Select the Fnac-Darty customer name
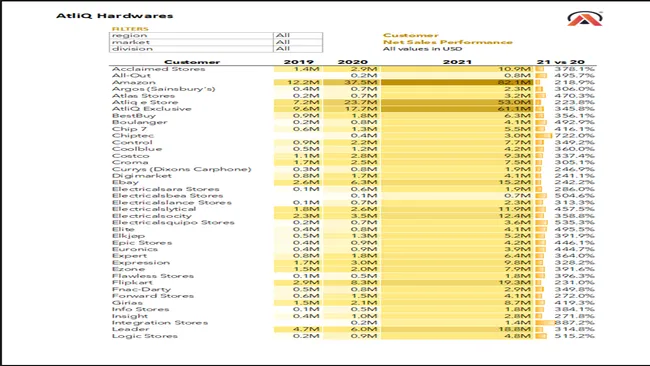The image size is (650, 366). coord(141,289)
